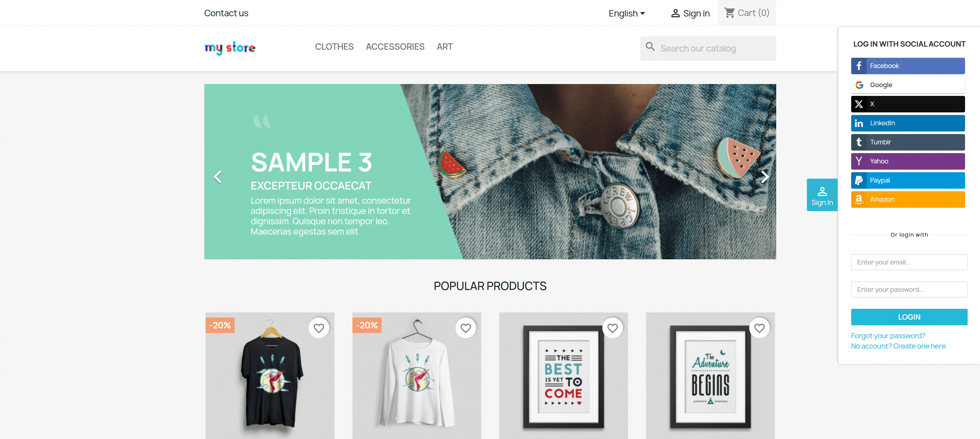This screenshot has height=439, width=980.
Task: Log in with the Paypal button
Action: (908, 180)
